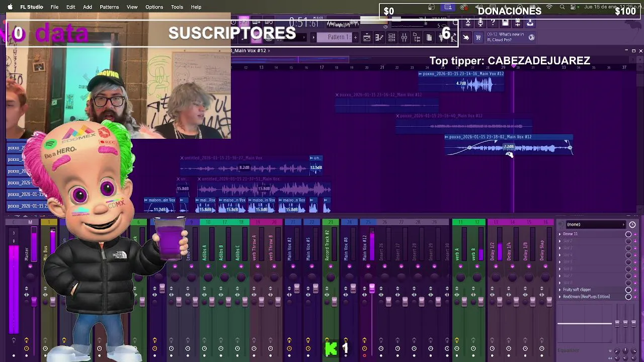644x362 pixels.
Task: Click the 0:51:61 time display
Action: coord(303,24)
